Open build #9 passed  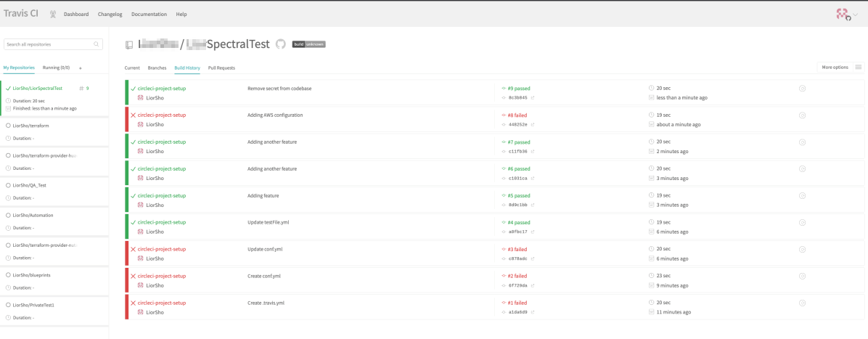(519, 88)
